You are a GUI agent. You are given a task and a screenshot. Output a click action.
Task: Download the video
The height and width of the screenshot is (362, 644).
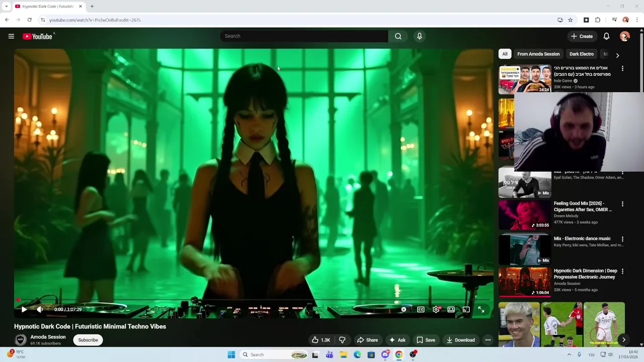coord(460,340)
